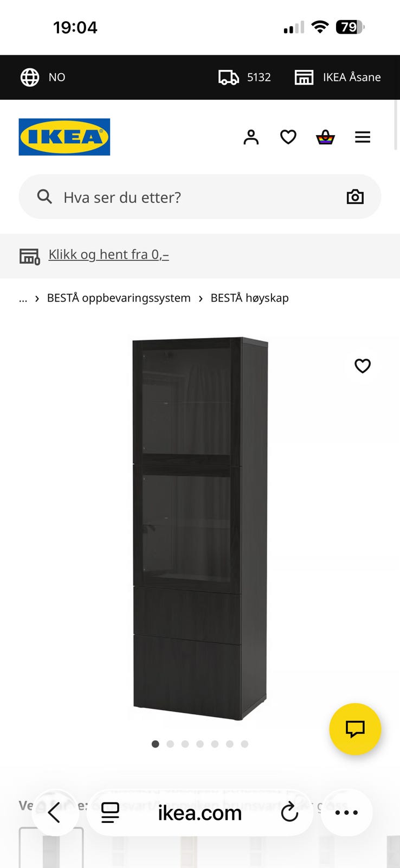Open the hamburger menu
This screenshot has height=868, width=400.
363,137
